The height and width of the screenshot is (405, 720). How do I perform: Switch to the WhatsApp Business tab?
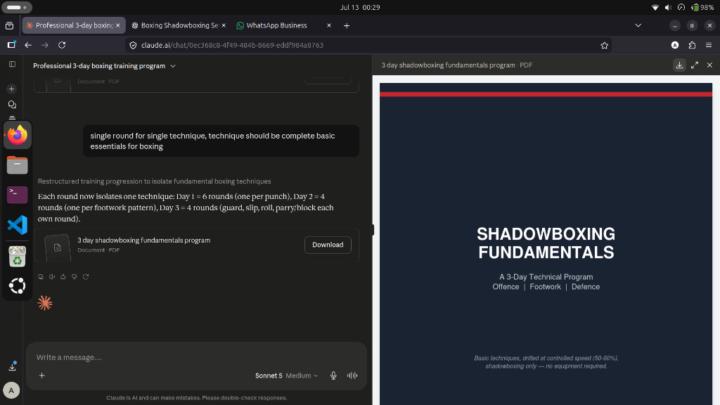[276, 26]
